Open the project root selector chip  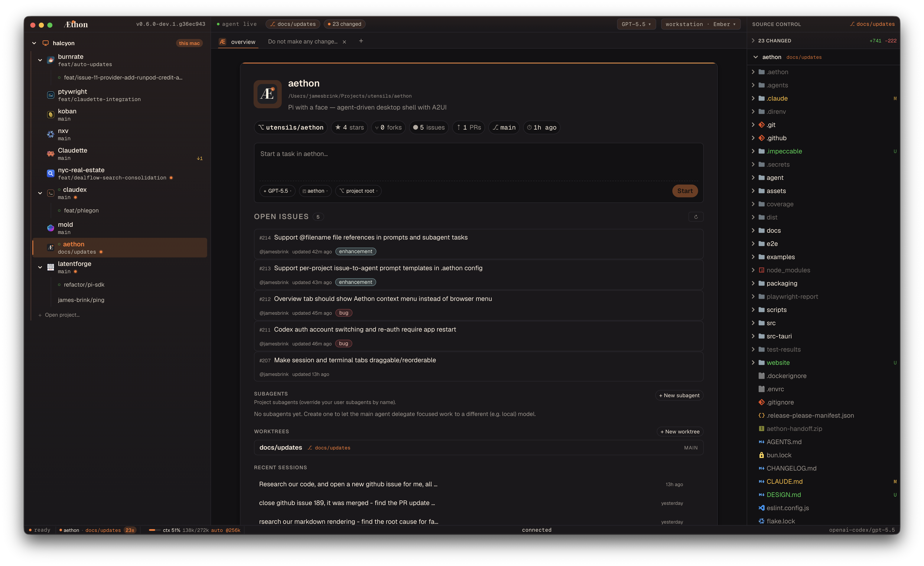358,191
